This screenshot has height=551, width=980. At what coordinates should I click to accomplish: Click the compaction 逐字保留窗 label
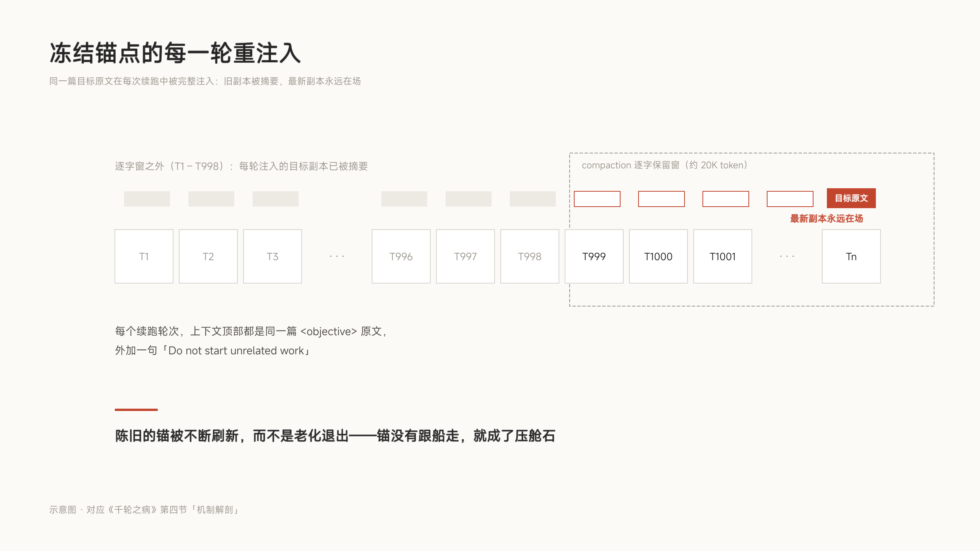[x=665, y=165]
